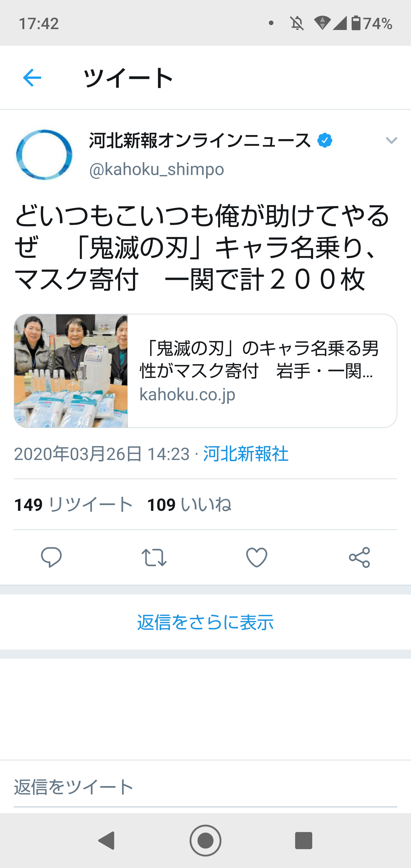Tap the Android back navigation triangle
The width and height of the screenshot is (411, 868).
[x=106, y=840]
